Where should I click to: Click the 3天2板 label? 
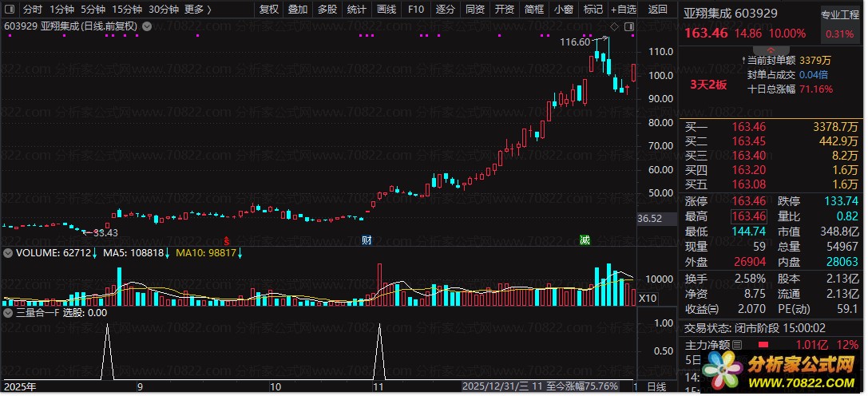pyautogui.click(x=708, y=85)
